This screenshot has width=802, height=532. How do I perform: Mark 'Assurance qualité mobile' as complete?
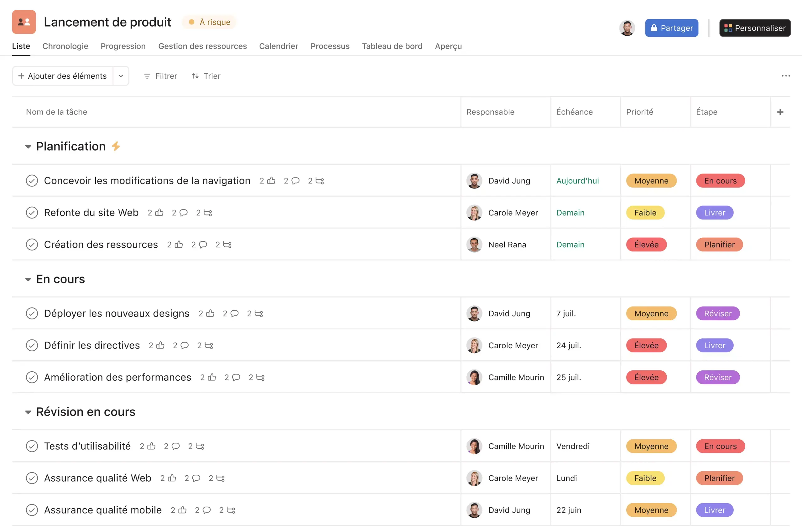(x=32, y=510)
